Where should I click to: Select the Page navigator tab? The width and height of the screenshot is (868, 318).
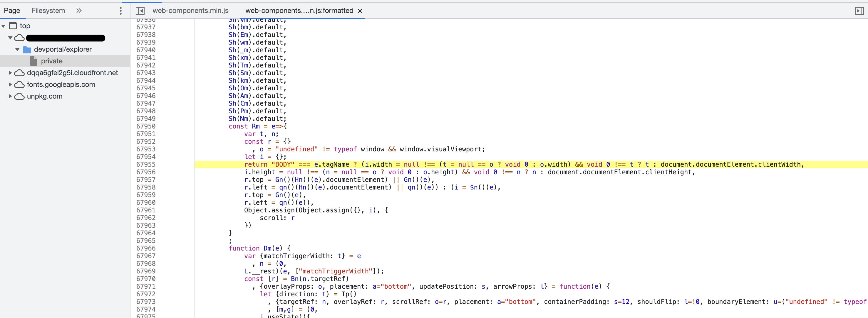[x=12, y=11]
